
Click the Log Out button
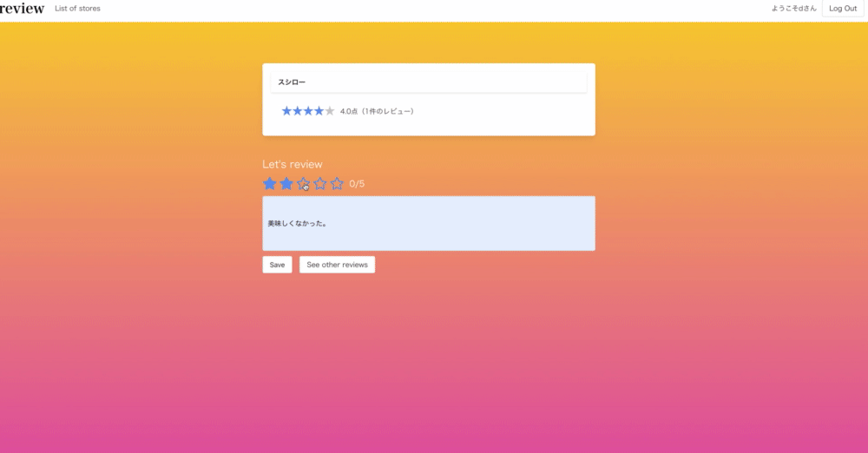pyautogui.click(x=843, y=9)
